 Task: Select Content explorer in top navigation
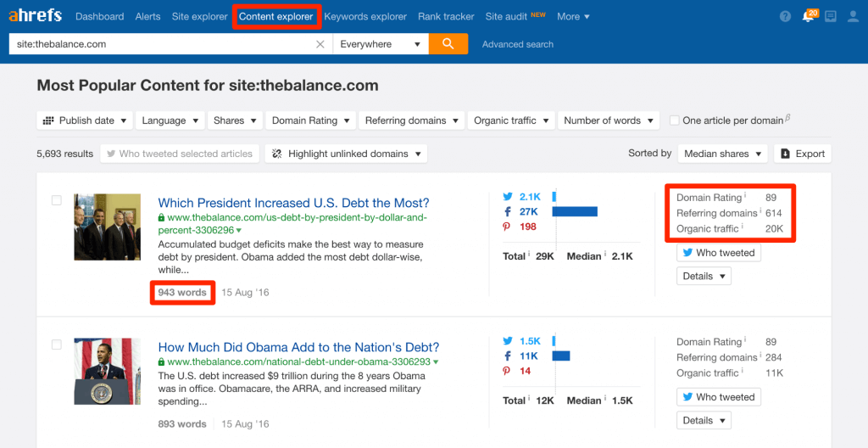coord(276,17)
